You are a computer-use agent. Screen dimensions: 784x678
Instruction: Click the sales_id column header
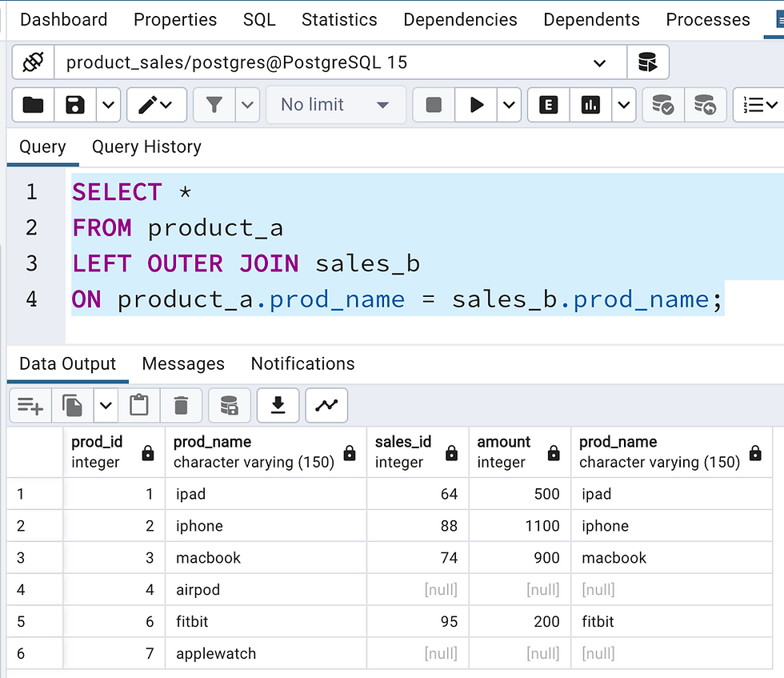[418, 451]
